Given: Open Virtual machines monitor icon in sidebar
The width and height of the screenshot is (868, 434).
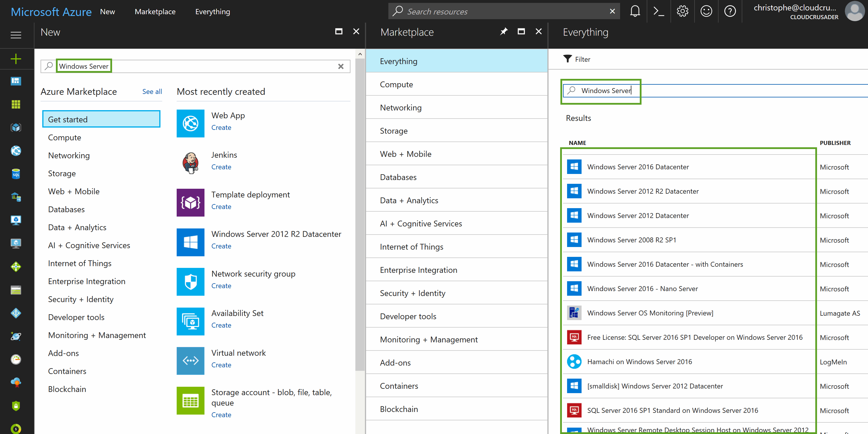Looking at the screenshot, I should click(x=16, y=220).
